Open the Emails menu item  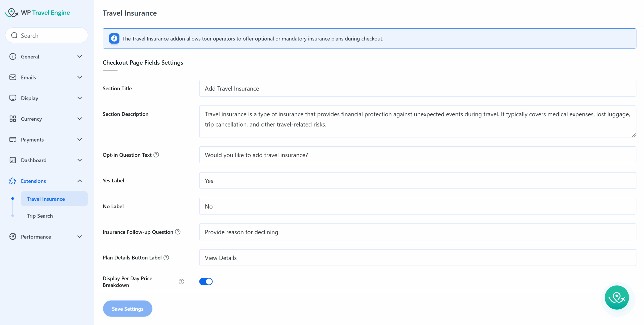(x=28, y=77)
